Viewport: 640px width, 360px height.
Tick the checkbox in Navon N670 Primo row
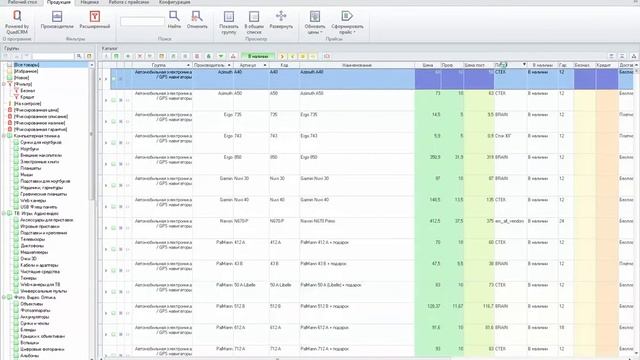click(114, 228)
